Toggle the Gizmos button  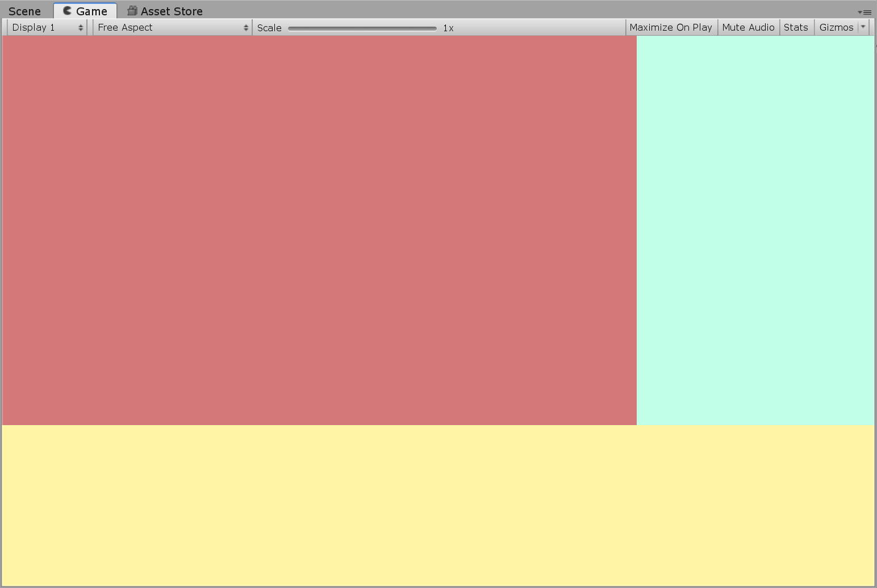pos(836,27)
